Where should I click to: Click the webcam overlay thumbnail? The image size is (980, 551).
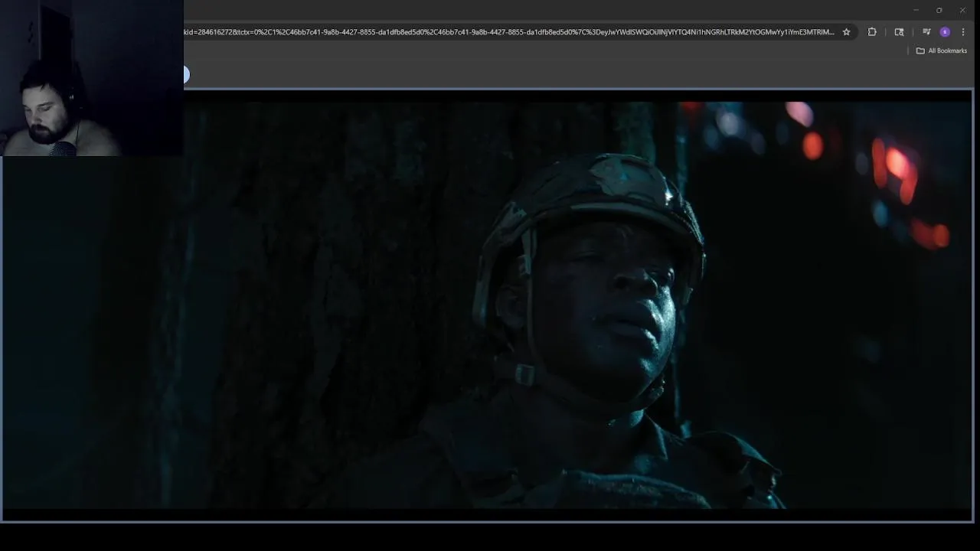tap(92, 78)
